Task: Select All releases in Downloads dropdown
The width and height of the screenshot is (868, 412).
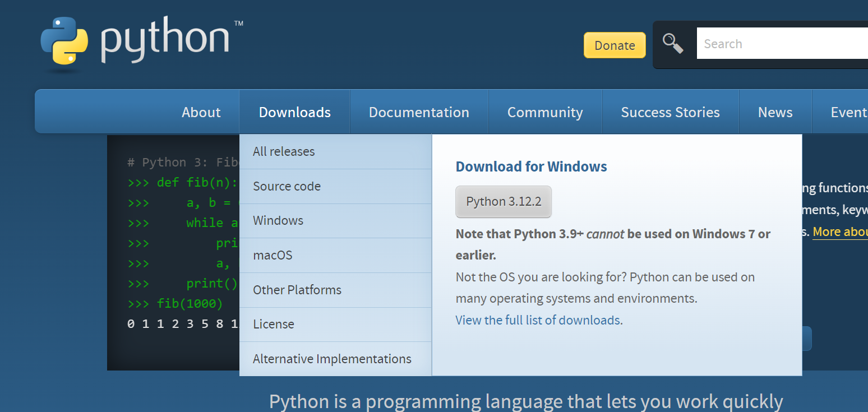Action: pos(335,151)
